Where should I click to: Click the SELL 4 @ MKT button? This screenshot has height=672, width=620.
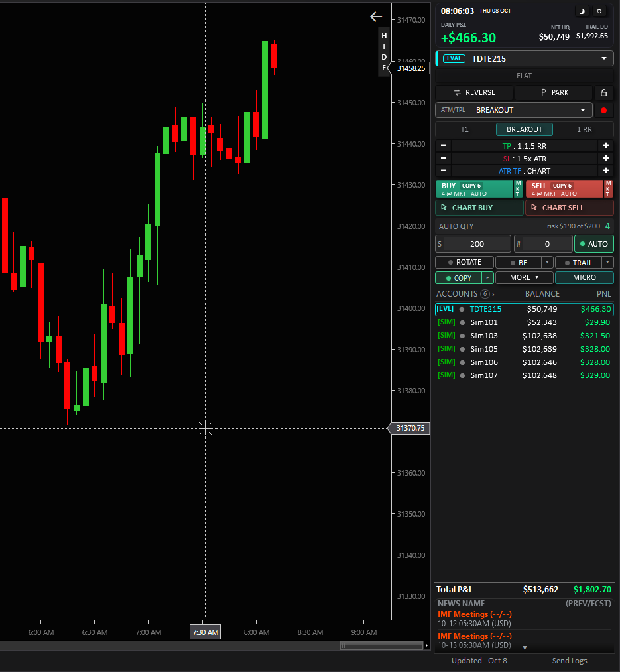coord(564,189)
